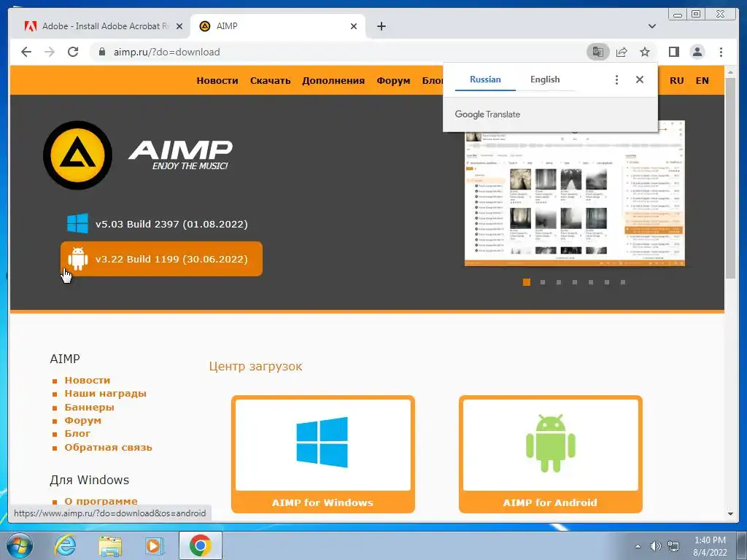The width and height of the screenshot is (747, 560).
Task: Click the AIMP for Windows card
Action: (x=323, y=454)
